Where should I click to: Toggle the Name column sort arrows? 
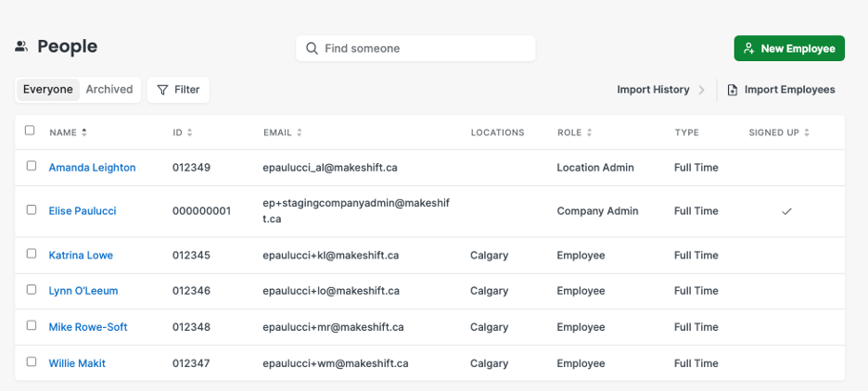coord(84,132)
